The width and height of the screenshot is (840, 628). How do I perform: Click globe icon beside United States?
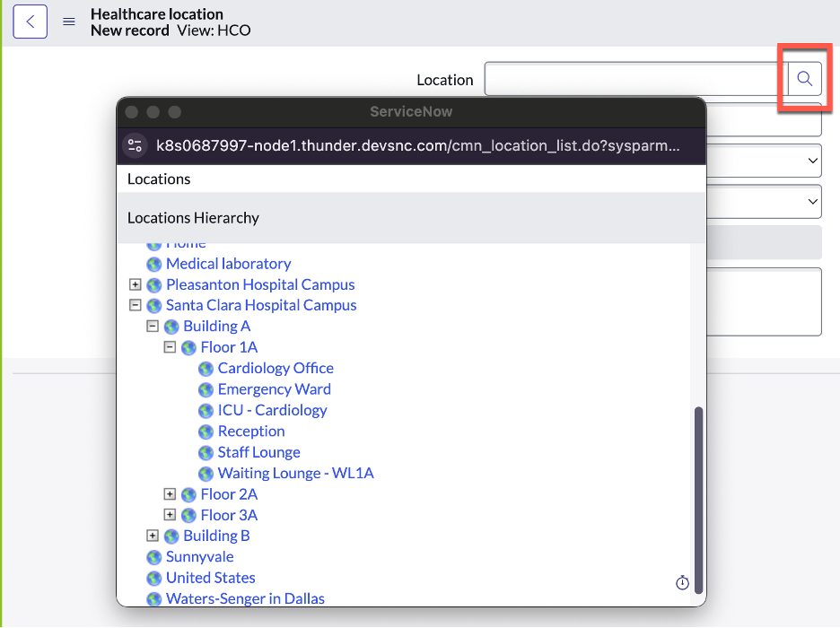pos(154,579)
